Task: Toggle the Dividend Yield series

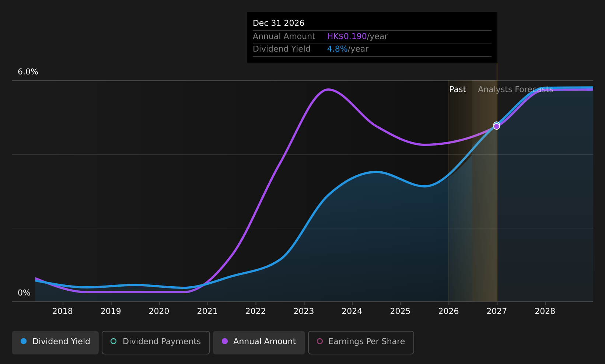Action: (55, 342)
